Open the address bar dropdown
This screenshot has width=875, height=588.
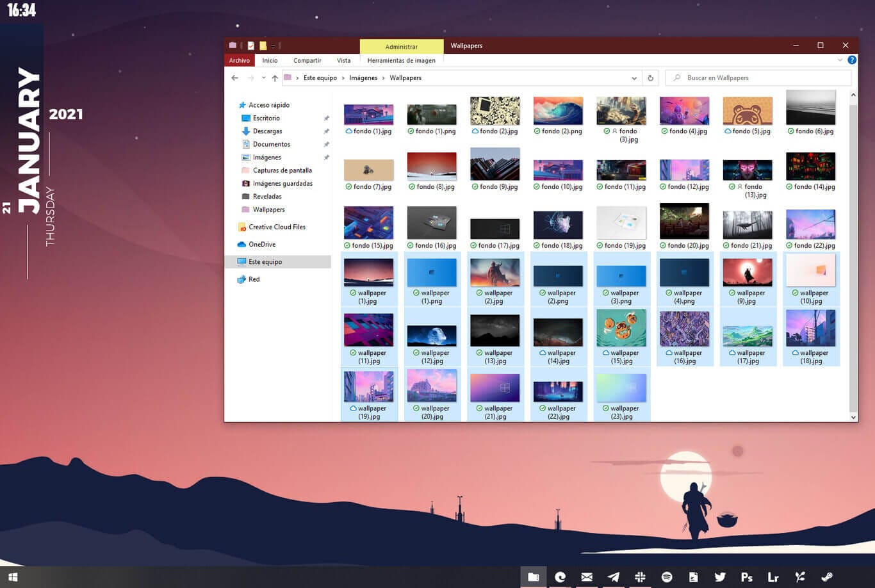pyautogui.click(x=634, y=78)
